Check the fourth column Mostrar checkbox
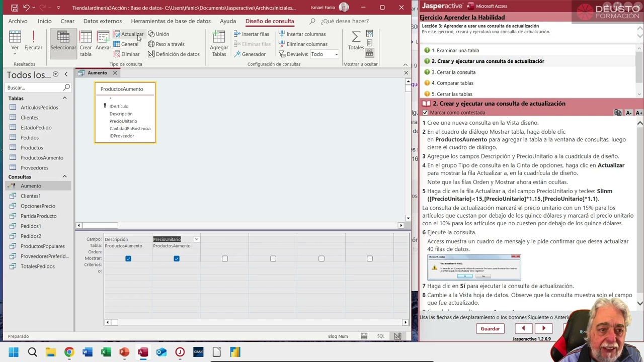644x362 pixels. coord(273,258)
